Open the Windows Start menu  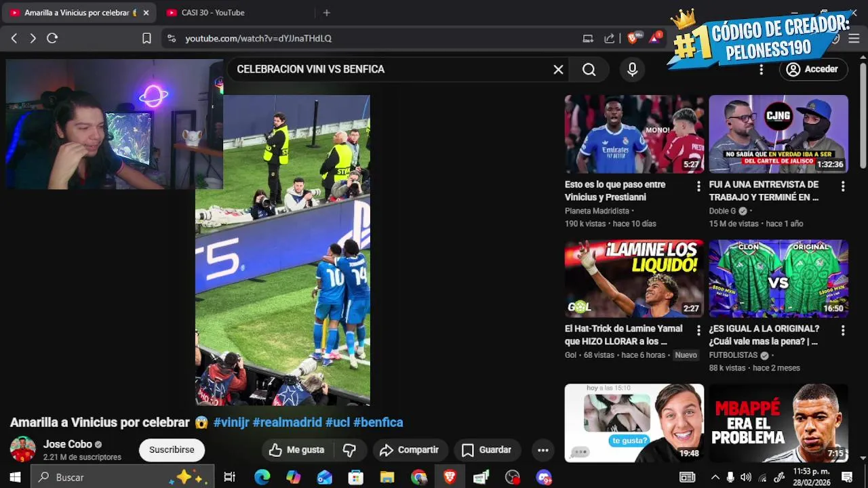click(15, 477)
